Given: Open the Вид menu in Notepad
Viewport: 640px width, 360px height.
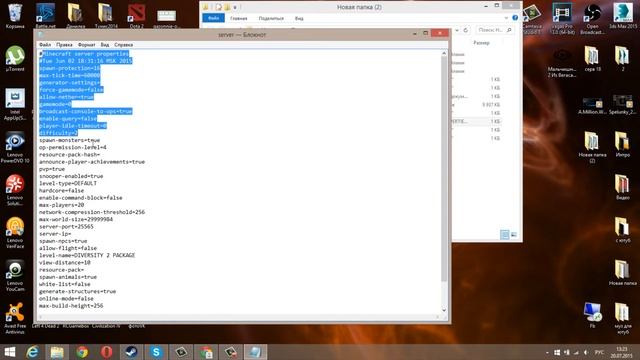Looking at the screenshot, I should coord(105,44).
